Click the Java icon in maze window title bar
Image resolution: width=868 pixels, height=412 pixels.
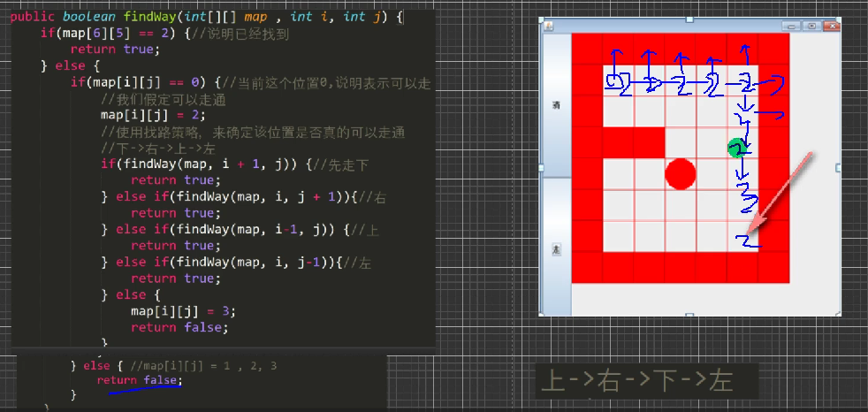point(548,26)
